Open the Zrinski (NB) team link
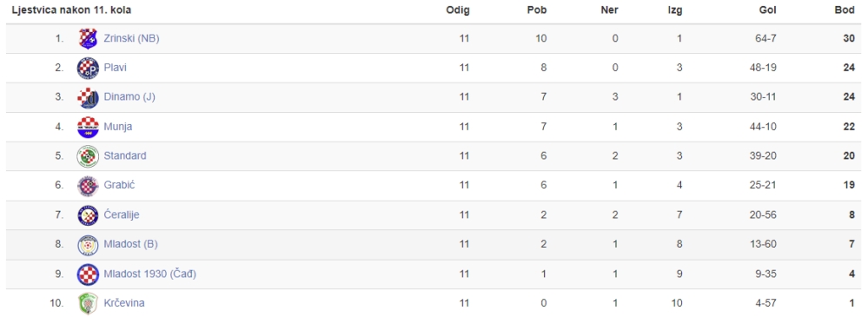 click(x=132, y=38)
